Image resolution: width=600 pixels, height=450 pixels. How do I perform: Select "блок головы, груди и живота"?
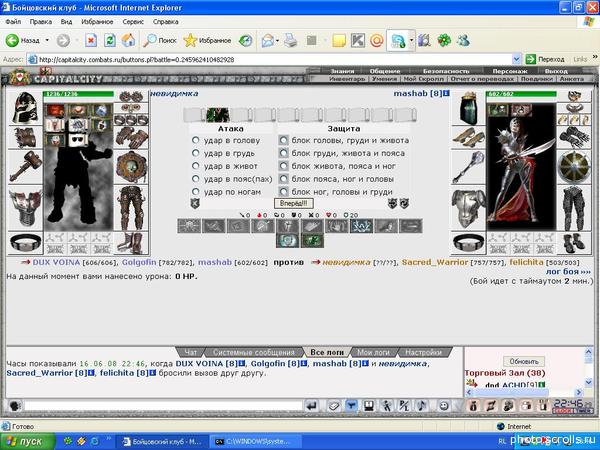(283, 140)
